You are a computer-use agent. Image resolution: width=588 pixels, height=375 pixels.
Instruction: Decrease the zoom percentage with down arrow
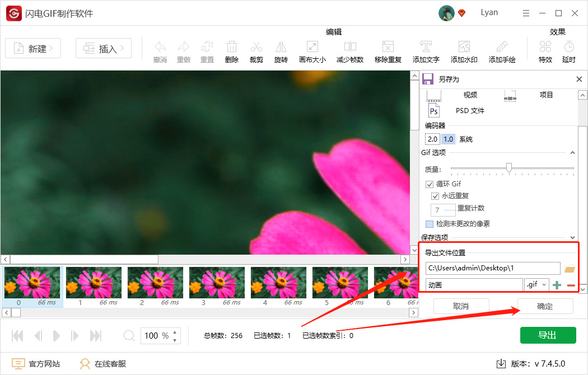175,340
